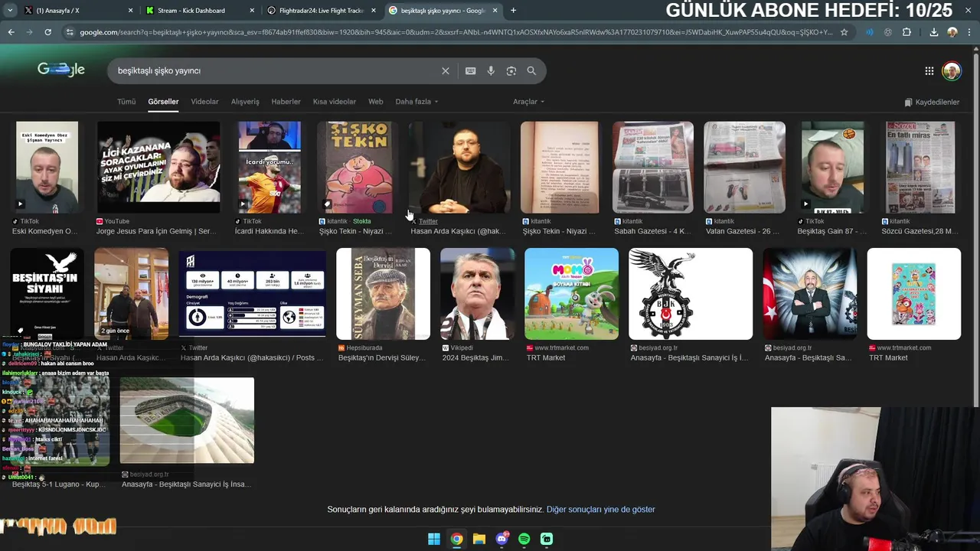Viewport: 980px width, 551px height.
Task: Open the stadium image from besiyad.org.tr
Action: pos(187,420)
